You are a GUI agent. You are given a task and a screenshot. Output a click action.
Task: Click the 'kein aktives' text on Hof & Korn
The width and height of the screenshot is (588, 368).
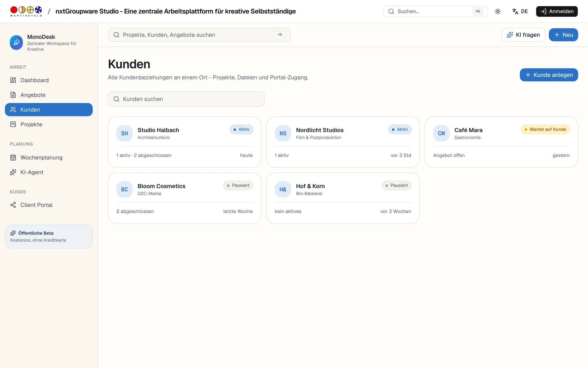288,212
